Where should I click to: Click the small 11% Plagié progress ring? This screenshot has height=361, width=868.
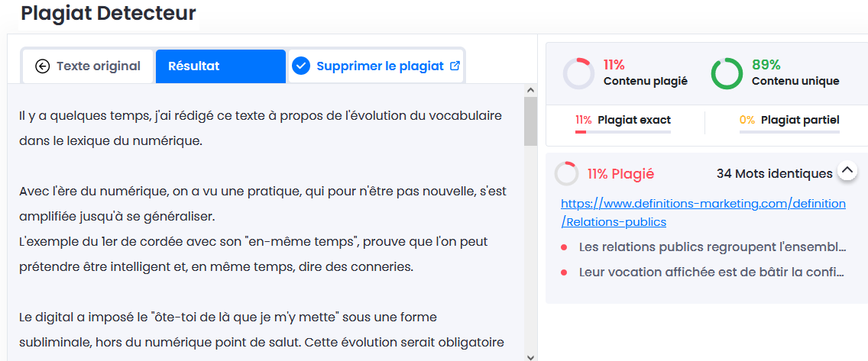pyautogui.click(x=566, y=174)
